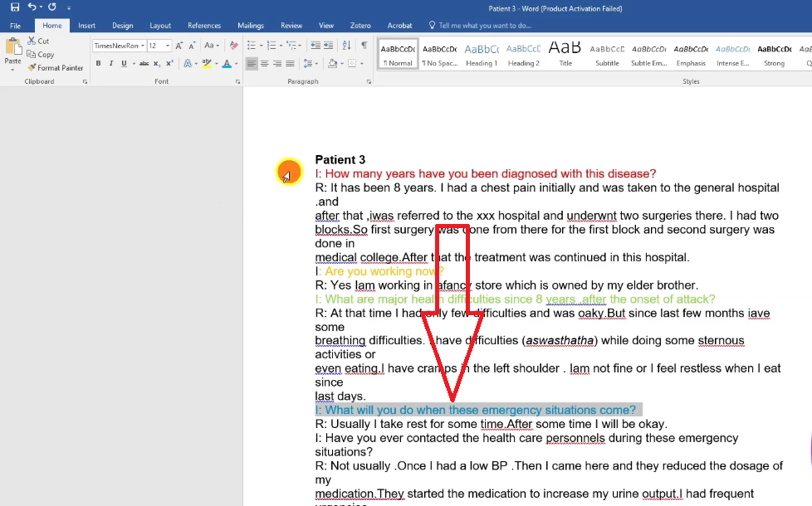Center align the text
Viewport: 812px width, 506px height.
[264, 64]
